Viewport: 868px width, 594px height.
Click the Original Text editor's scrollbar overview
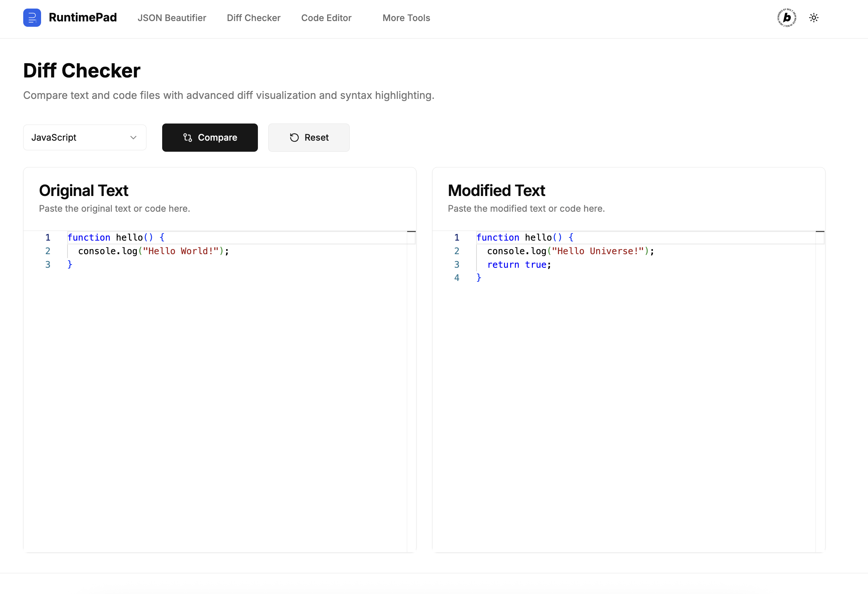click(411, 373)
